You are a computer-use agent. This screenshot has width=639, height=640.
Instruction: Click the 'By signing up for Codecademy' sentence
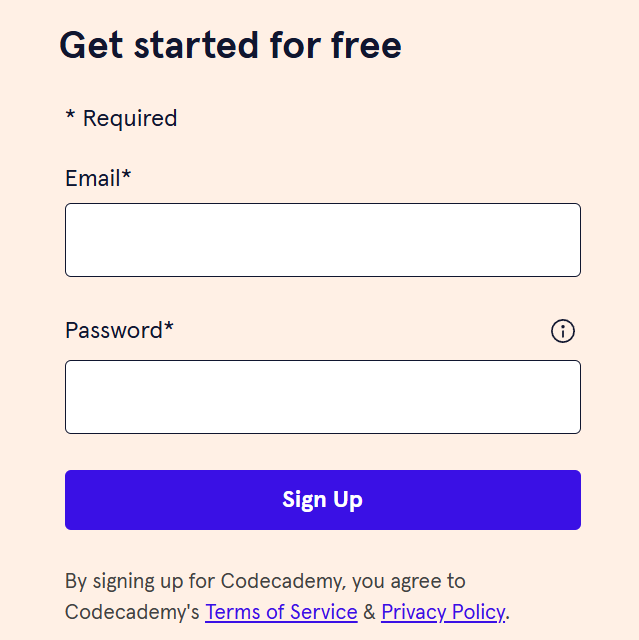[x=287, y=596]
